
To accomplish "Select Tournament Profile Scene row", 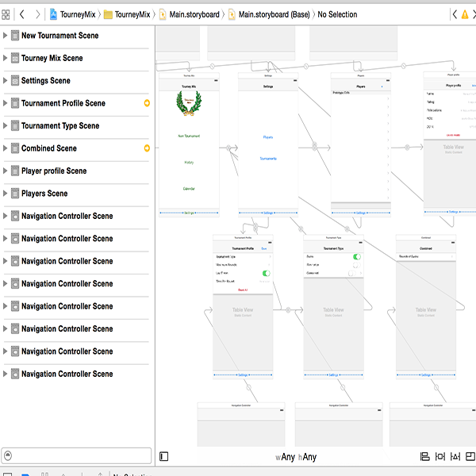I will click(76, 103).
